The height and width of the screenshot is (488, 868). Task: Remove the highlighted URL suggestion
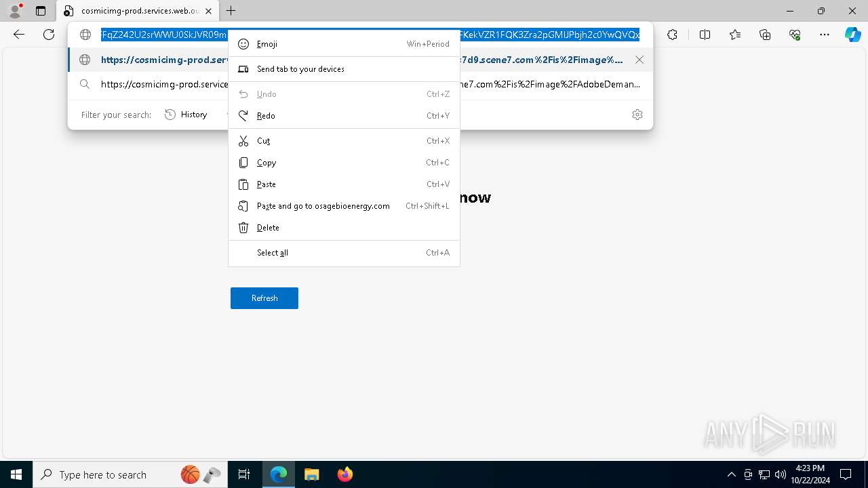(x=639, y=60)
